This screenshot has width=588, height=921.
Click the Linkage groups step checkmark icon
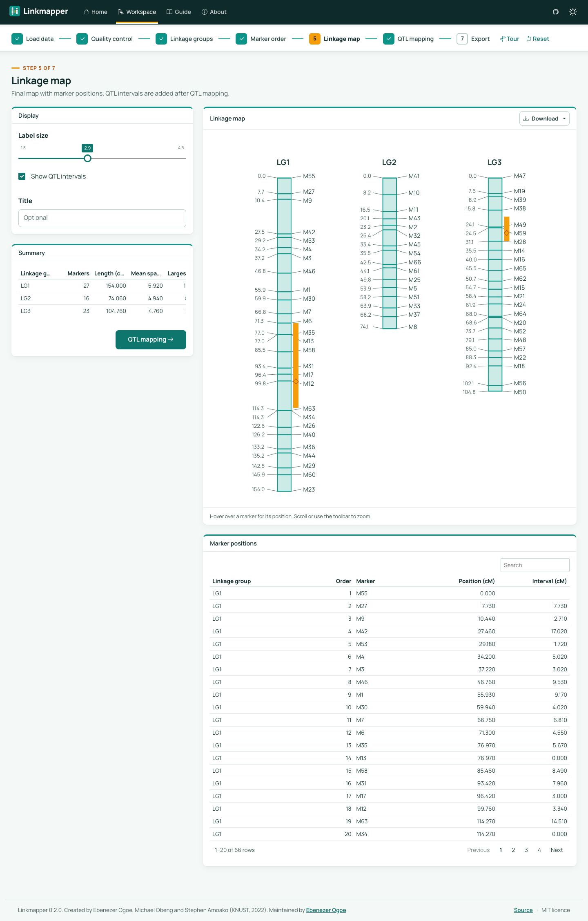coord(161,39)
